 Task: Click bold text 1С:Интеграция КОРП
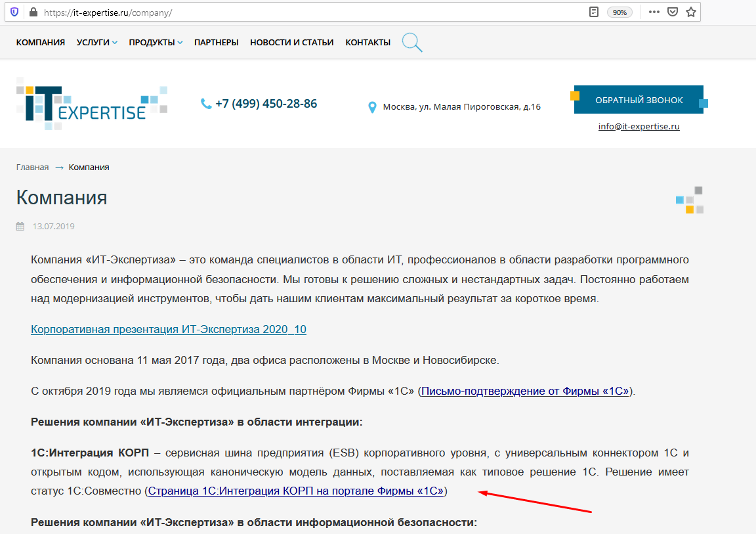coord(90,453)
